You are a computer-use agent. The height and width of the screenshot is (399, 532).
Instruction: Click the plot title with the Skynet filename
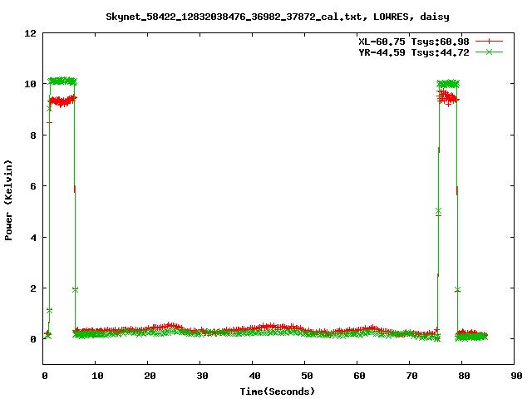click(278, 17)
